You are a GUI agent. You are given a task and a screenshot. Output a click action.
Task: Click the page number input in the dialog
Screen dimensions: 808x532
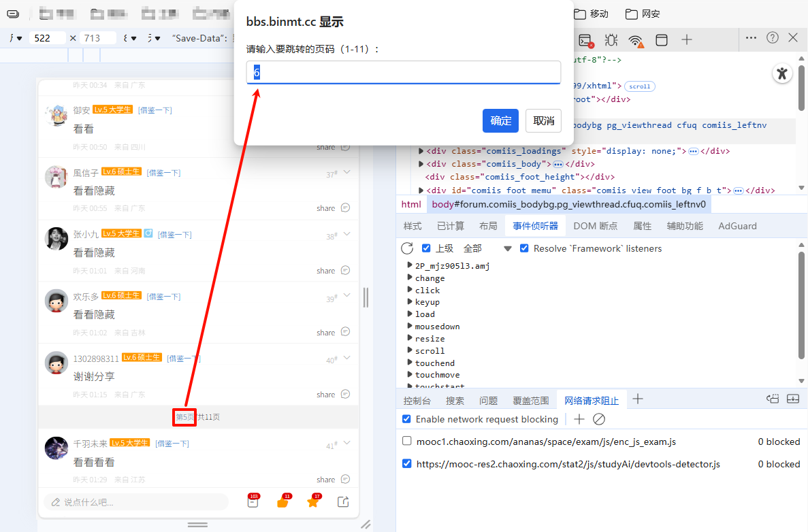pos(404,72)
